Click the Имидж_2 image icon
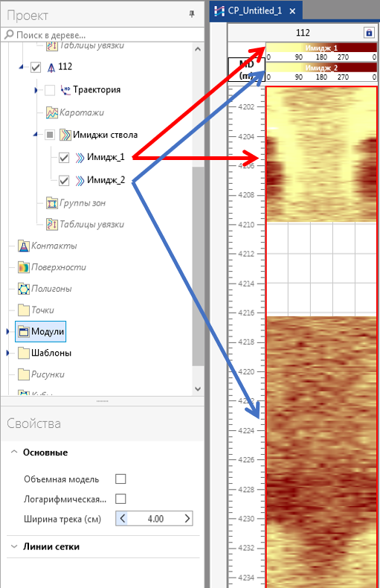 pyautogui.click(x=80, y=180)
